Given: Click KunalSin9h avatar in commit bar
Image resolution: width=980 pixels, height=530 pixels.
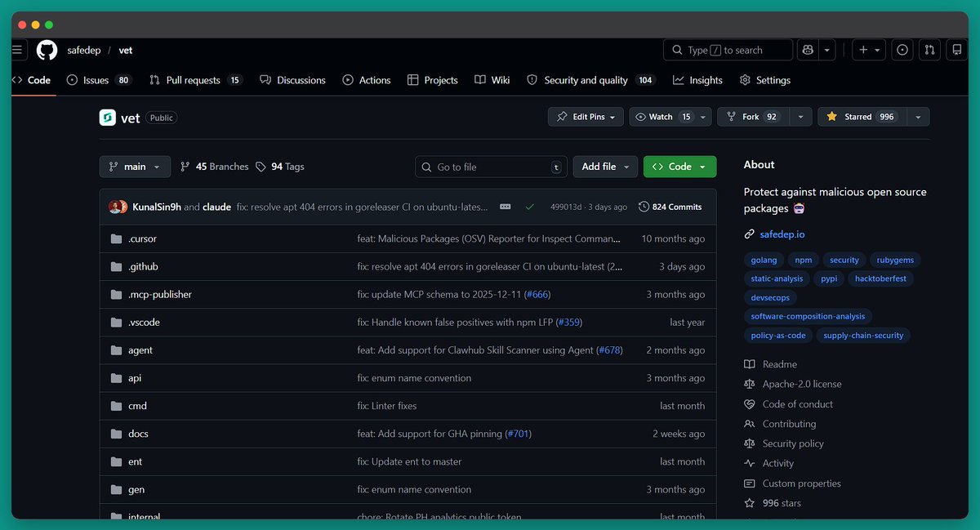Looking at the screenshot, I should pyautogui.click(x=115, y=207).
